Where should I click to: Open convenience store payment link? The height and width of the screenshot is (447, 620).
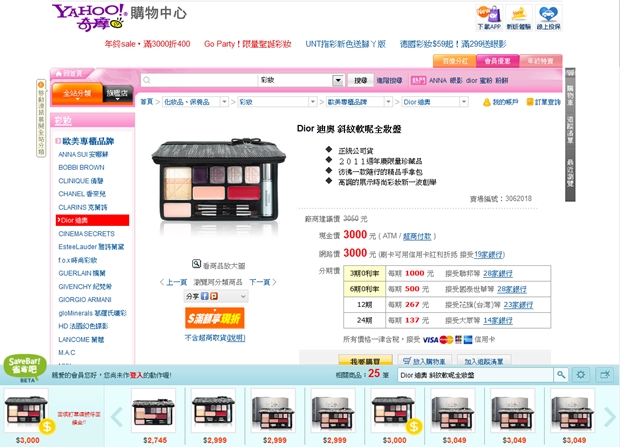tap(417, 236)
